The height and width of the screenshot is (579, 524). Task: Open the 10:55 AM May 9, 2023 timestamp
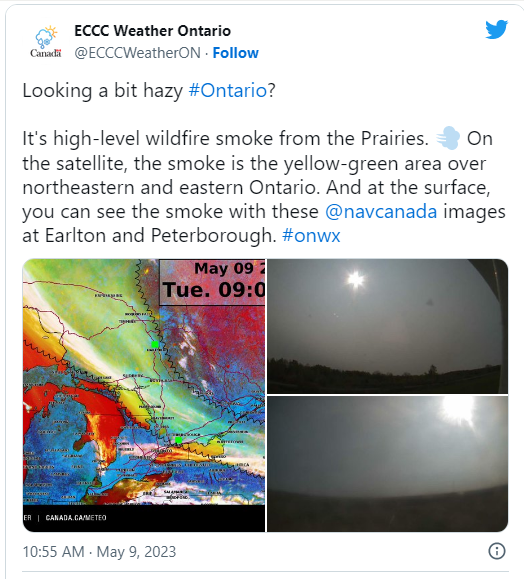coord(99,552)
